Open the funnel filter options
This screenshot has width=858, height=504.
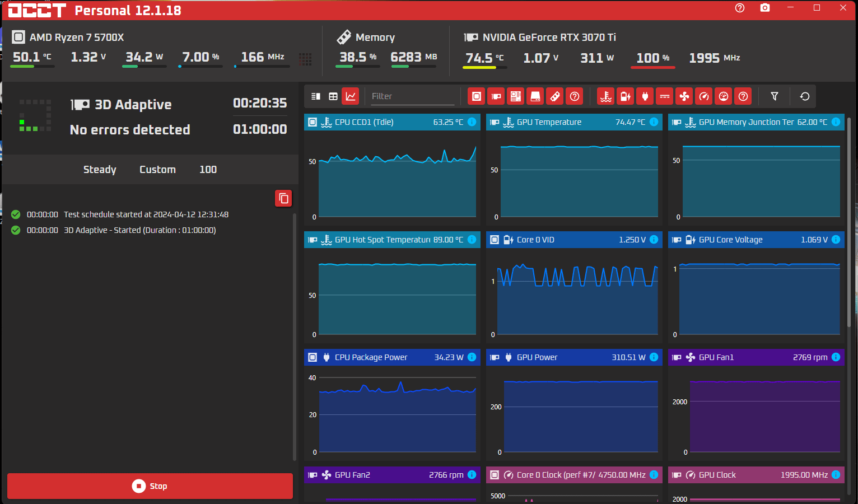point(775,96)
